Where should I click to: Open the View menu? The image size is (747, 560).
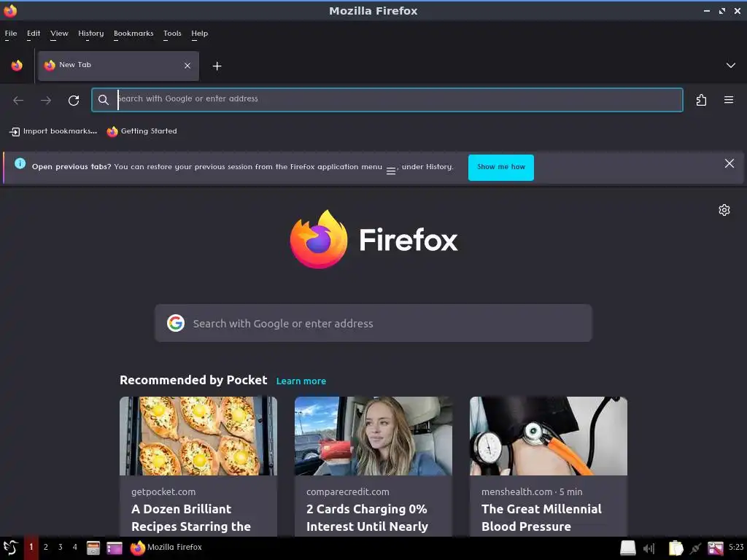coord(59,34)
